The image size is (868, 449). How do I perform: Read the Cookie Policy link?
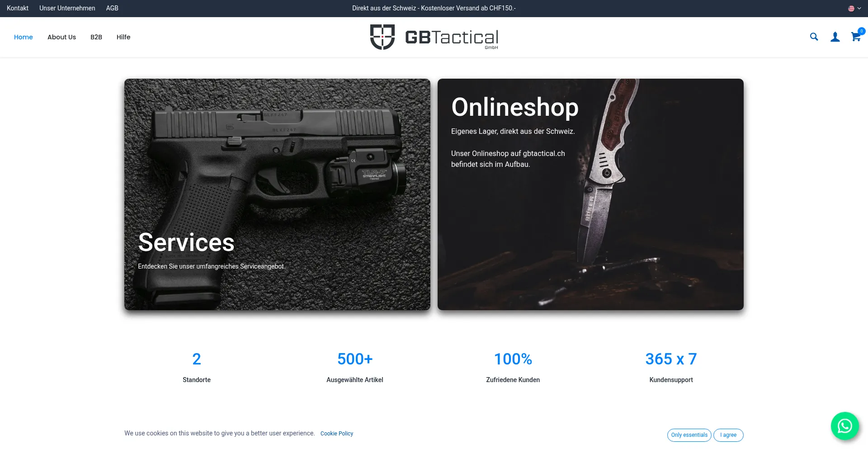[337, 434]
